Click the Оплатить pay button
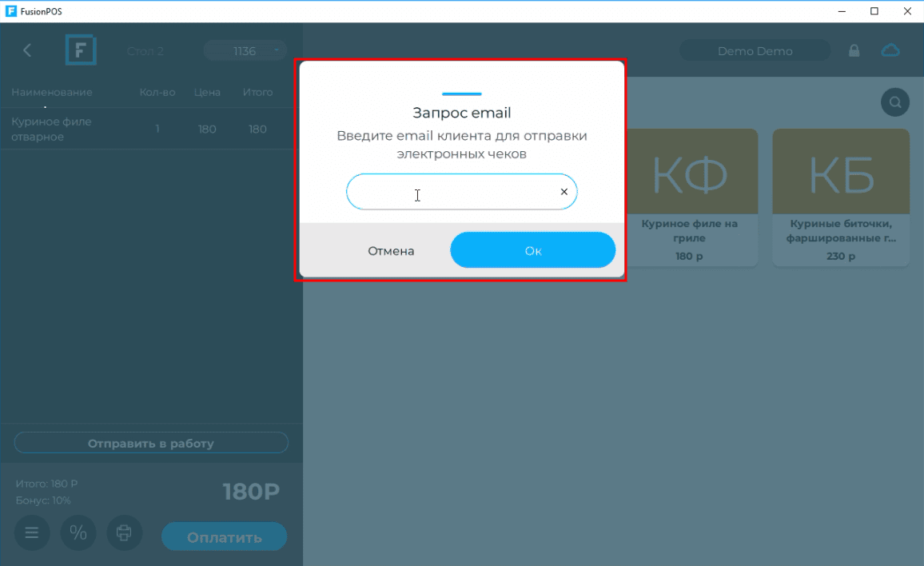Screen dimensions: 924x566 tap(224, 536)
